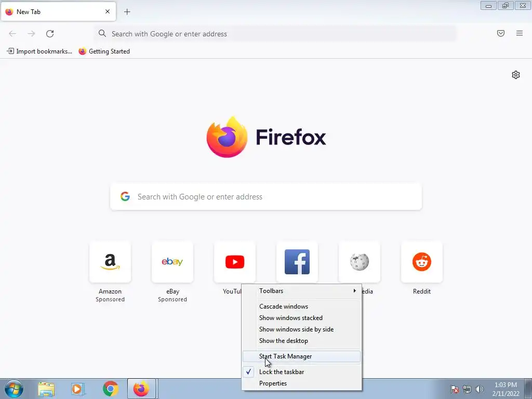
Task: Click the Back navigation arrow
Action: [12, 34]
